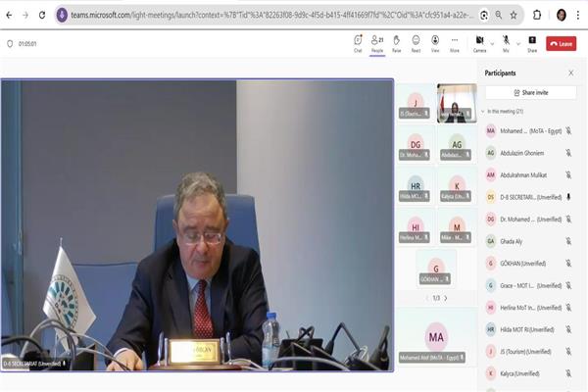Expand the Mic options dropdown arrow
This screenshot has width=588, height=392.
[x=518, y=44]
